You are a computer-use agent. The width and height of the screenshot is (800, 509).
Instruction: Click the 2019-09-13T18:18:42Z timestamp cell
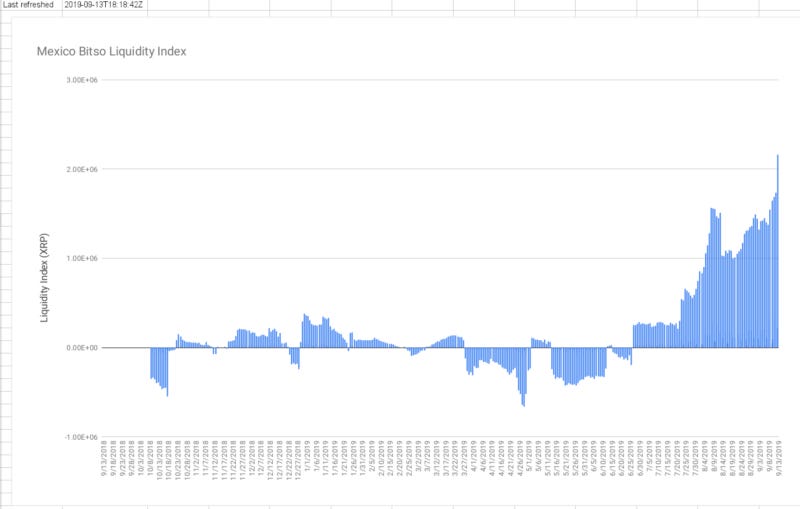click(104, 5)
